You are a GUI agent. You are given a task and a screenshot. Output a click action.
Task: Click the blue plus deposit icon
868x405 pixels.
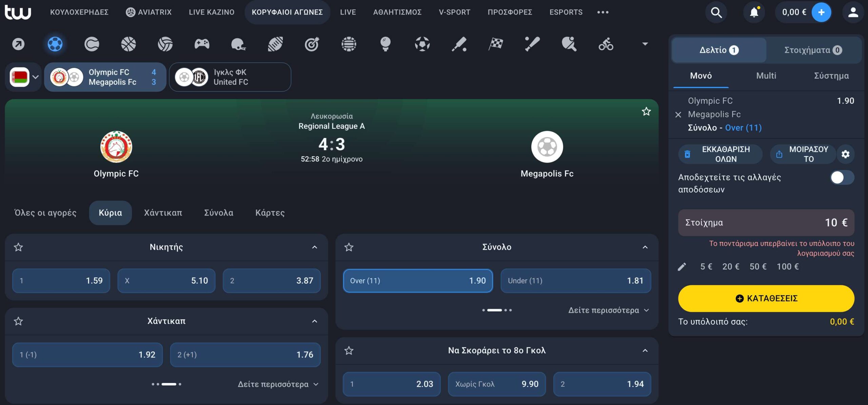tap(821, 12)
